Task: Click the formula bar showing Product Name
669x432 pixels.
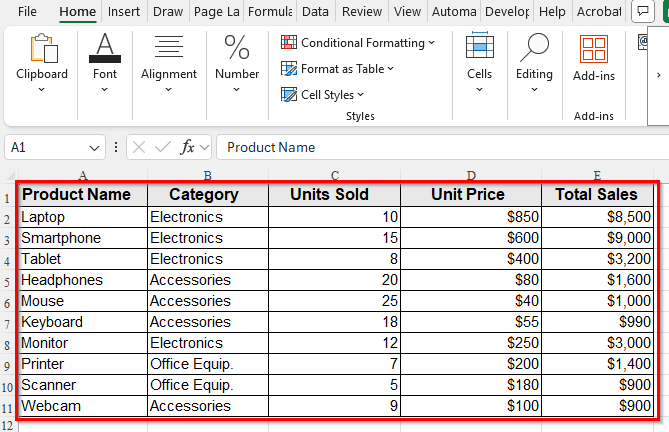Action: point(442,148)
